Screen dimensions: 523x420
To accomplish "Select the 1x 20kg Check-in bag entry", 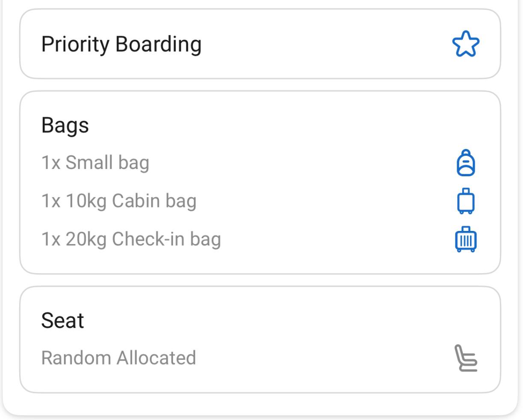I will point(131,239).
